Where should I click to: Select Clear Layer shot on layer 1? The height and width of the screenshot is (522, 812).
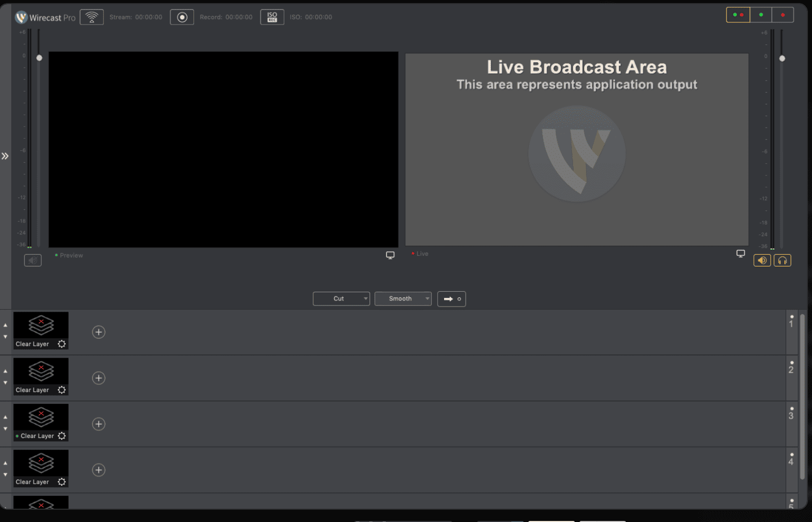click(41, 331)
